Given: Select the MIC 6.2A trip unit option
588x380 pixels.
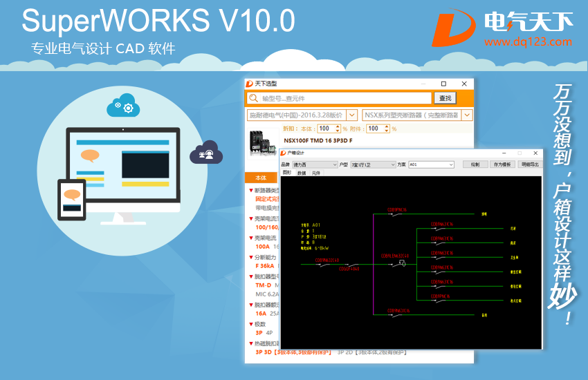Looking at the screenshot, I should click(x=267, y=294).
